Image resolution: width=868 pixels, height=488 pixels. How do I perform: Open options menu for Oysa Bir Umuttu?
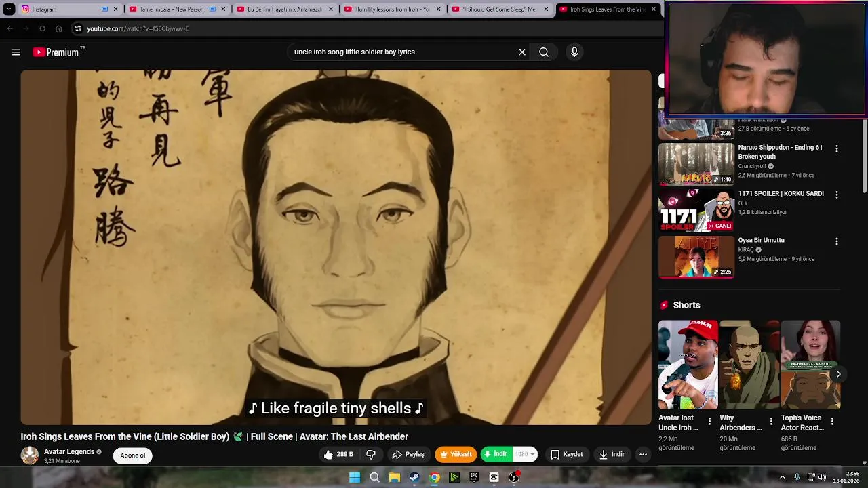836,241
